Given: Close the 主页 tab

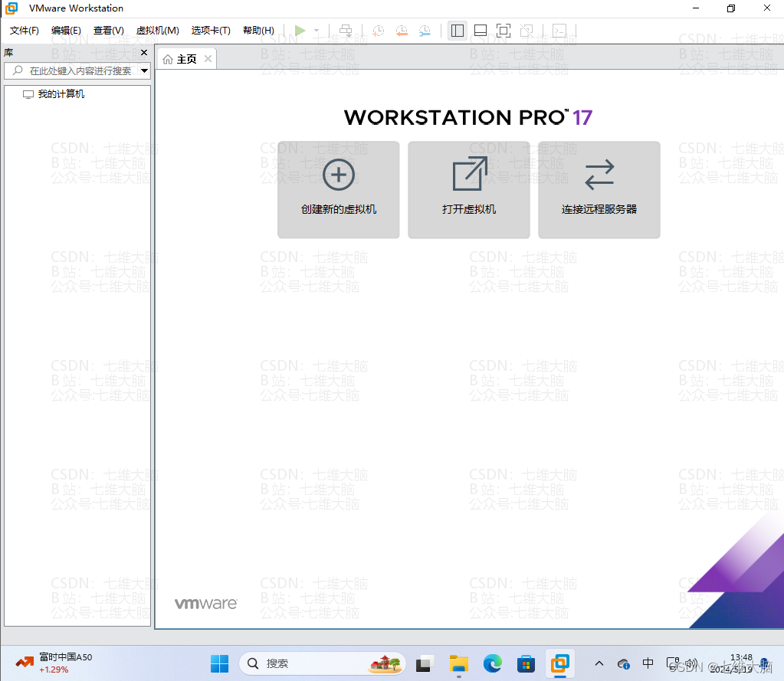Looking at the screenshot, I should tap(208, 59).
